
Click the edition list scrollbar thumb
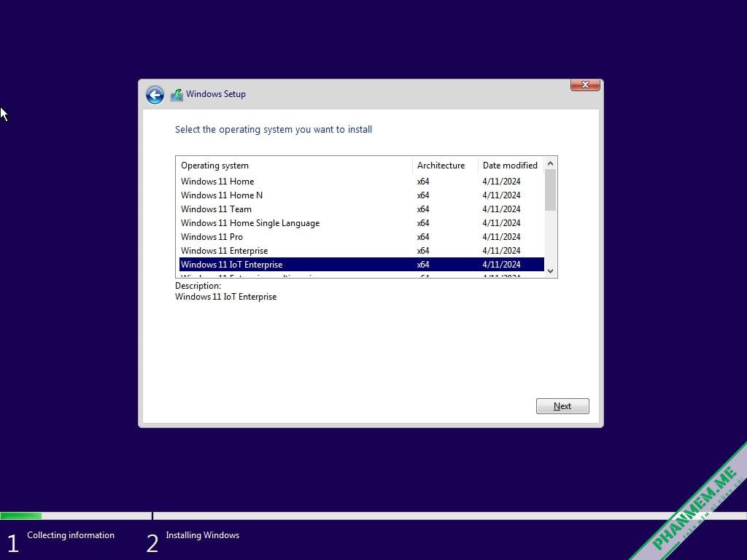coord(550,190)
